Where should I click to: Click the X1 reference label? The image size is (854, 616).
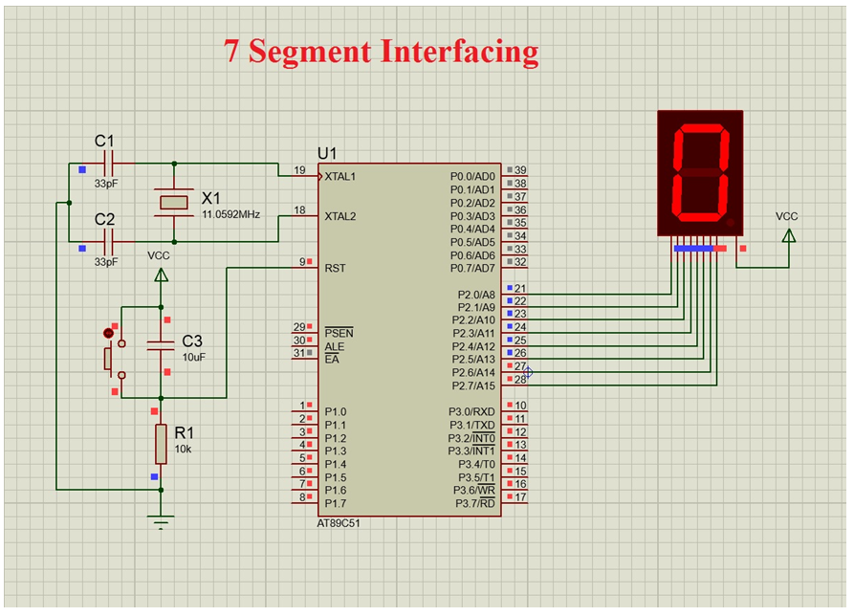point(211,198)
